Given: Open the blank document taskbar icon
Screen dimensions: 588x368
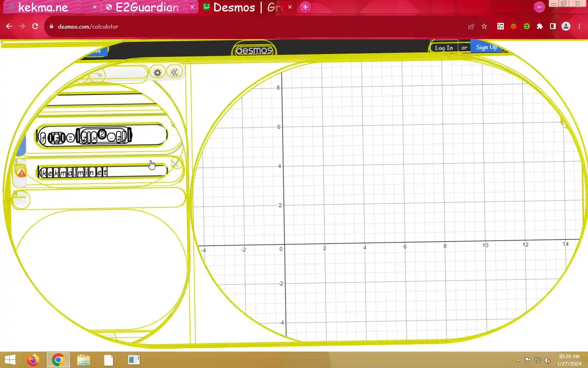Looking at the screenshot, I should point(109,360).
